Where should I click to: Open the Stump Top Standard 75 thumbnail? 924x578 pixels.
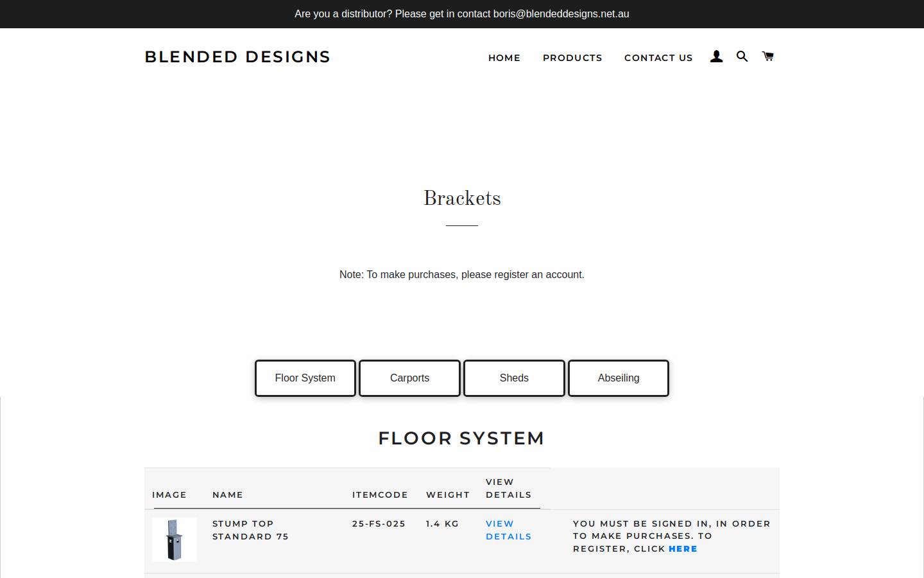tap(175, 539)
